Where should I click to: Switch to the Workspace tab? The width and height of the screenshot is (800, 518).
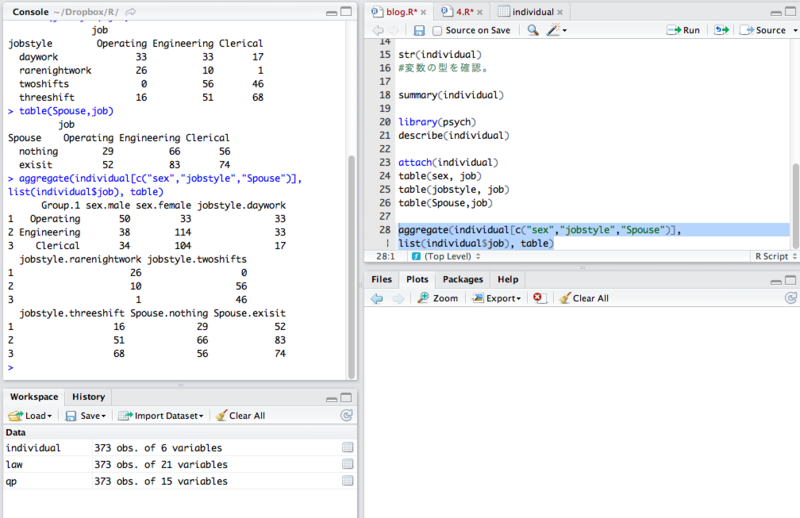34,397
